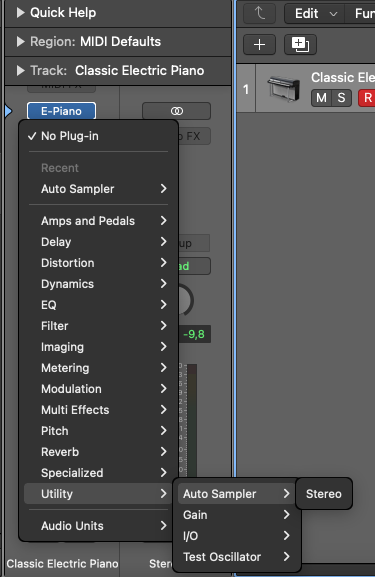Open the Delay plug-in submenu
375x577 pixels.
pyautogui.click(x=98, y=242)
